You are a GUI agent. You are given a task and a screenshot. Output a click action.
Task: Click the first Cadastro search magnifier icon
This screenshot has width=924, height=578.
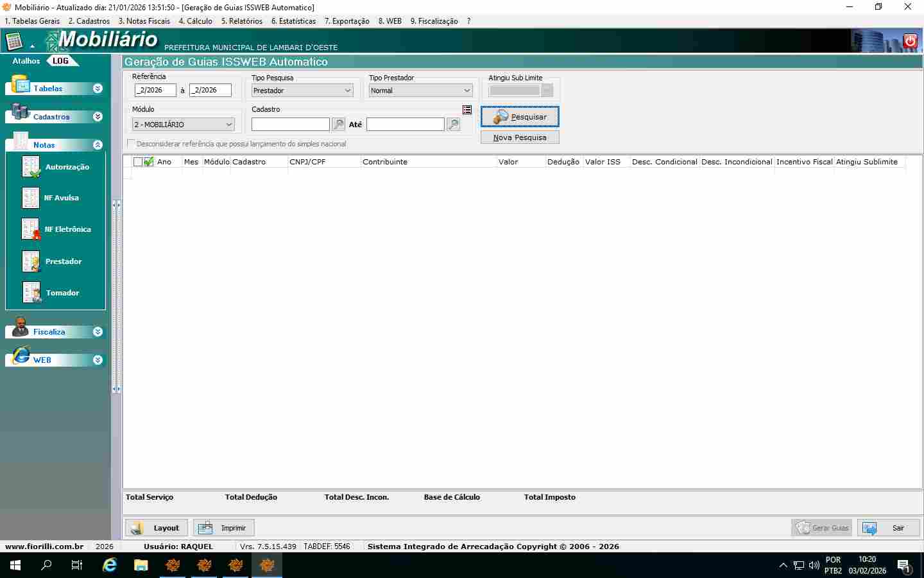point(339,125)
